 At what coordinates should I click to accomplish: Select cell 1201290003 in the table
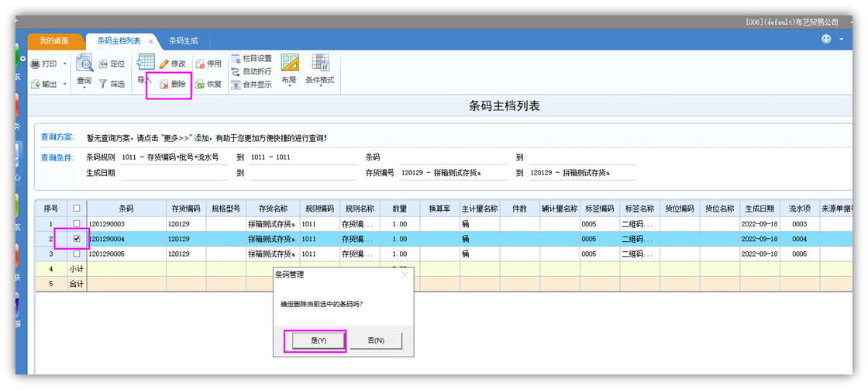127,224
